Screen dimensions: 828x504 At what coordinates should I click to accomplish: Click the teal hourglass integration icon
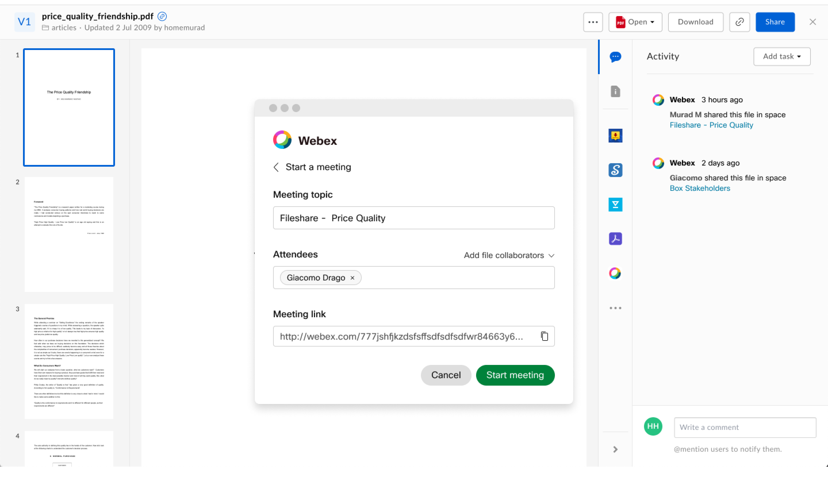pyautogui.click(x=615, y=204)
